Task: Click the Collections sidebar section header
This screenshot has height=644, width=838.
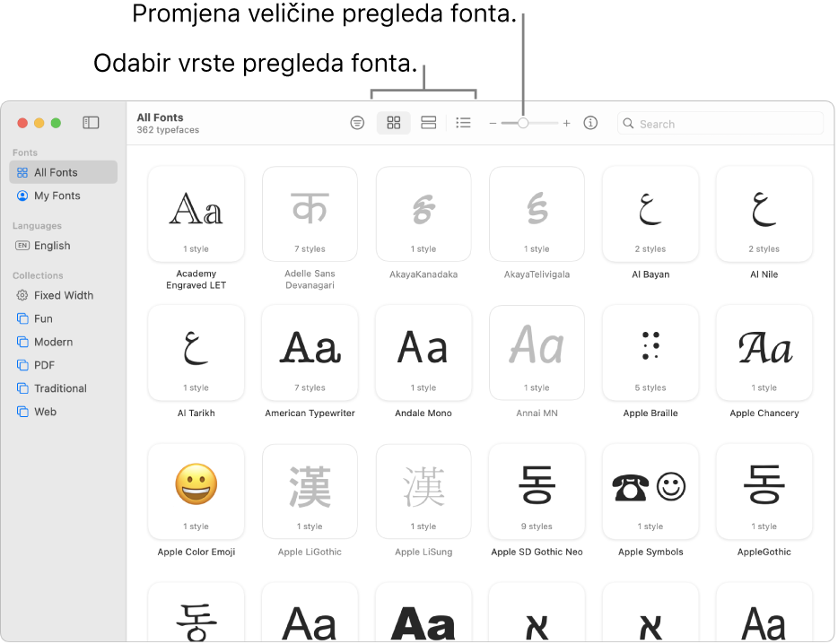Action: tap(38, 275)
